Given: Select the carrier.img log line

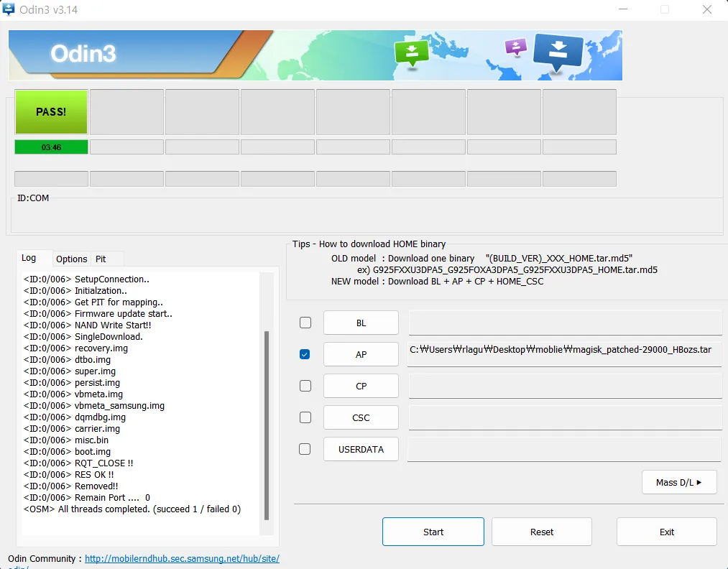Looking at the screenshot, I should [x=71, y=429].
